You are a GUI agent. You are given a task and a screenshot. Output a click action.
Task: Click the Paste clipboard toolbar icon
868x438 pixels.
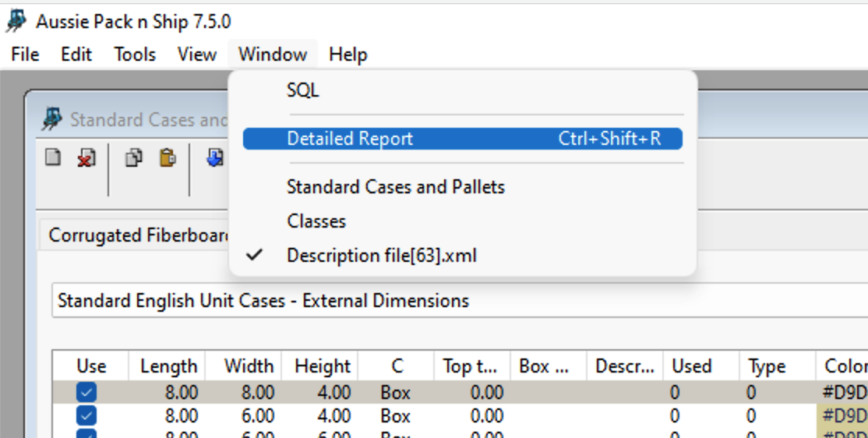point(168,157)
